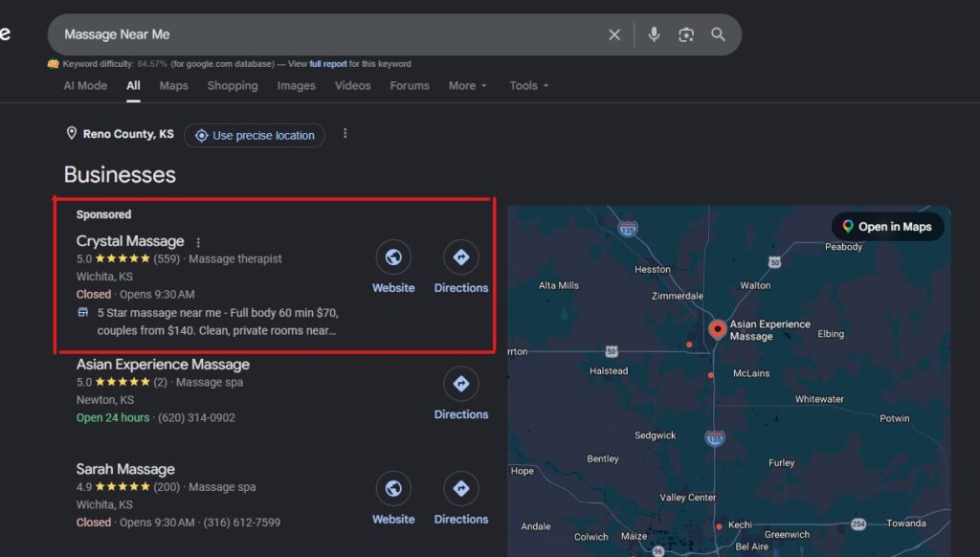Viewport: 980px width, 557px height.
Task: Expand the Tools dropdown
Action: coord(528,85)
